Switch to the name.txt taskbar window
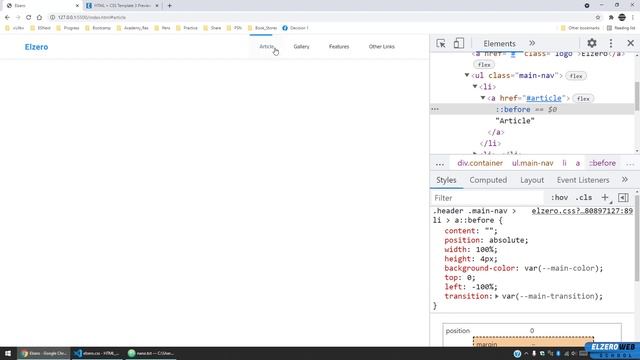 [151, 353]
